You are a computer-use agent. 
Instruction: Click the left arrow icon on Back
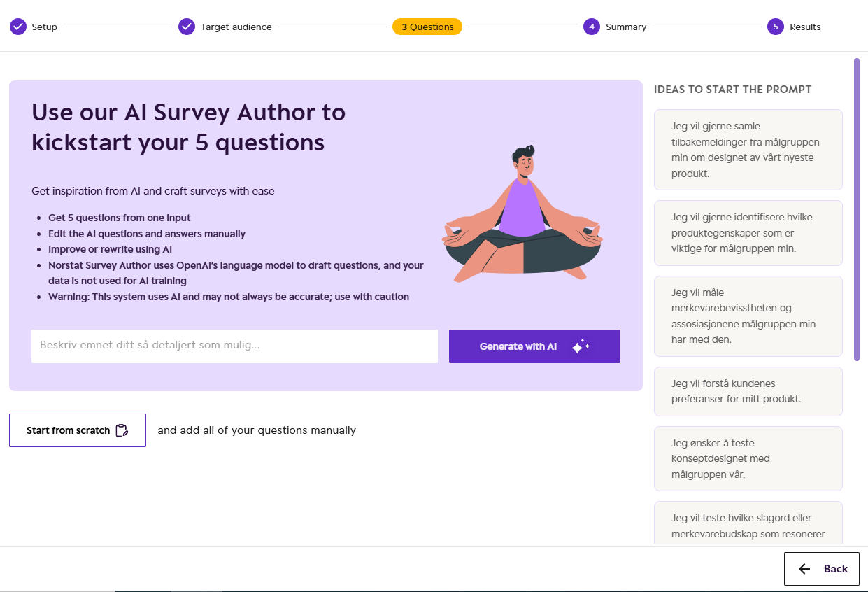pos(804,569)
